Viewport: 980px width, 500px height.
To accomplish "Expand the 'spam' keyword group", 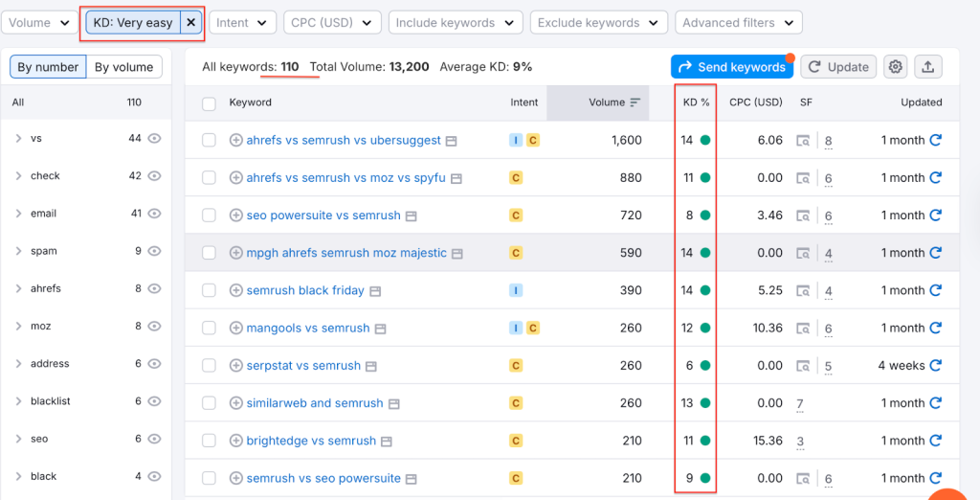I will 18,251.
